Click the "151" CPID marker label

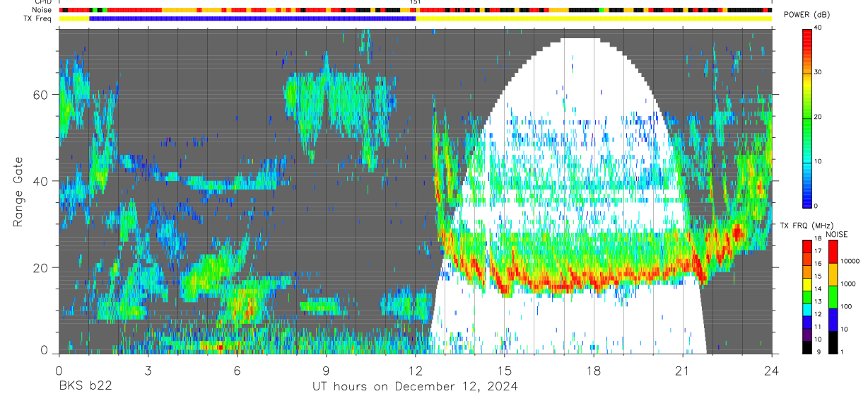(x=416, y=3)
